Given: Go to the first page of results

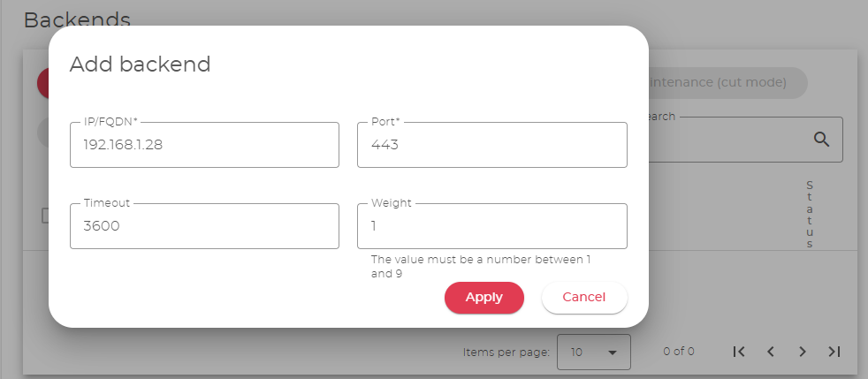Looking at the screenshot, I should (739, 352).
